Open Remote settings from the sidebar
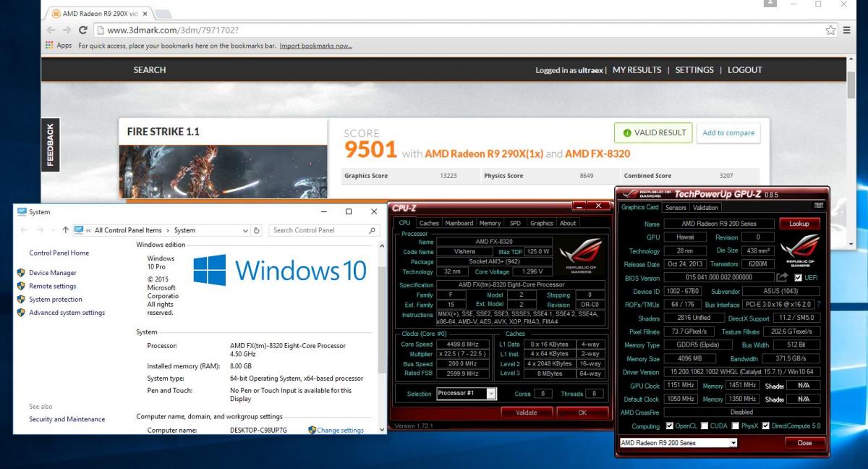 pos(53,286)
